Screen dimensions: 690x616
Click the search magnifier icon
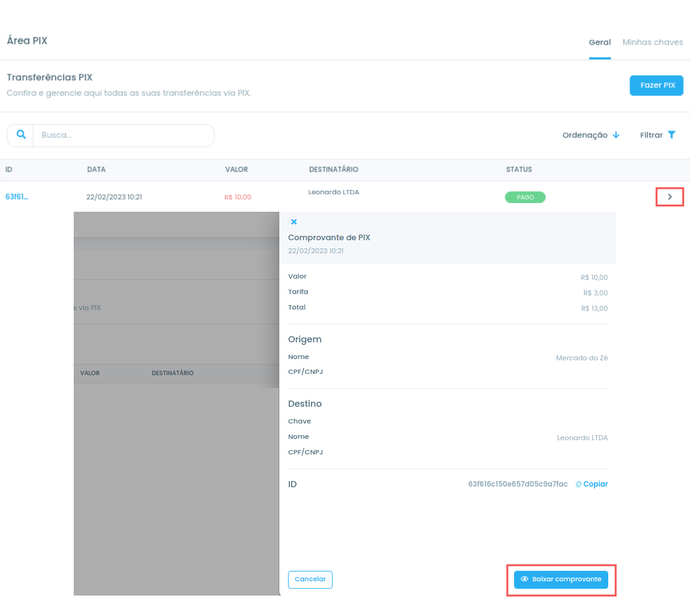tap(20, 134)
